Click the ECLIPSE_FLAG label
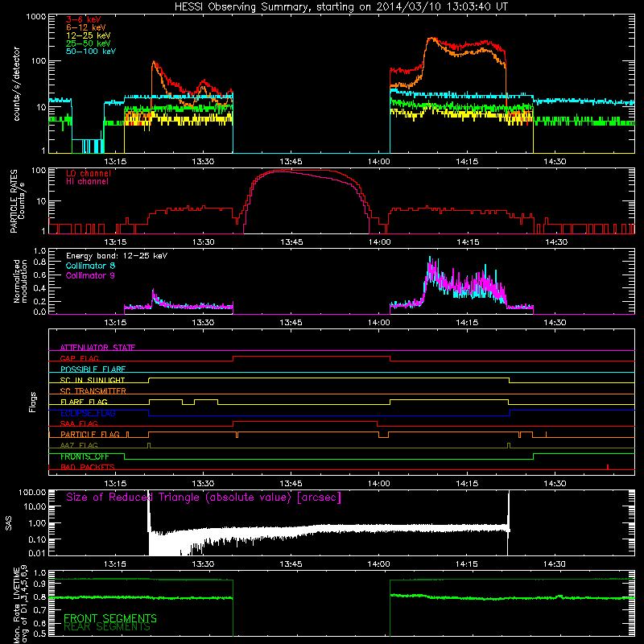The image size is (644, 644). point(88,413)
